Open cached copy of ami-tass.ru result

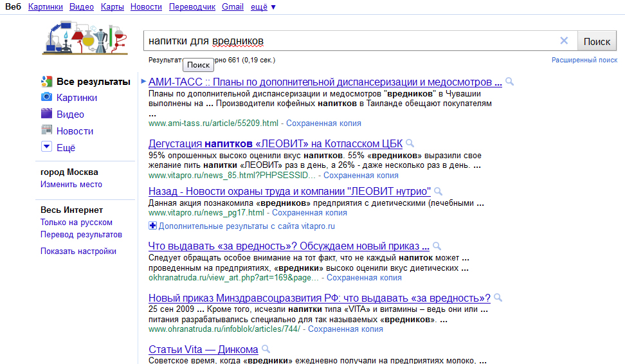(323, 123)
